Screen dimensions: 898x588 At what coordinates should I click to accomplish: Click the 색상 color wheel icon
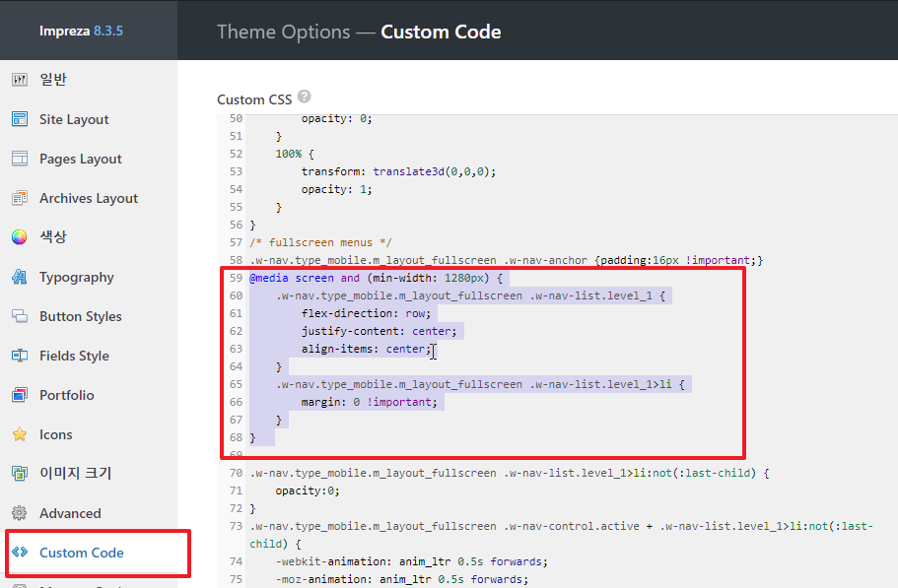click(x=20, y=236)
